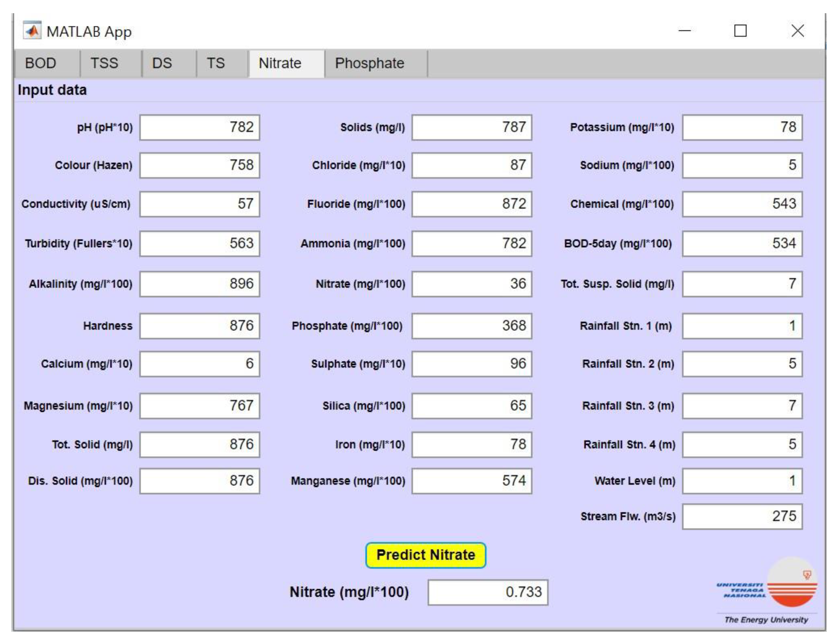Click the MATLAB logo icon in title bar
The height and width of the screenshot is (644, 835).
click(x=32, y=31)
